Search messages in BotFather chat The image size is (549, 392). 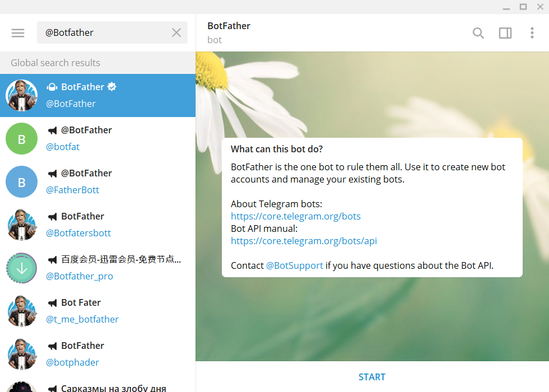478,33
